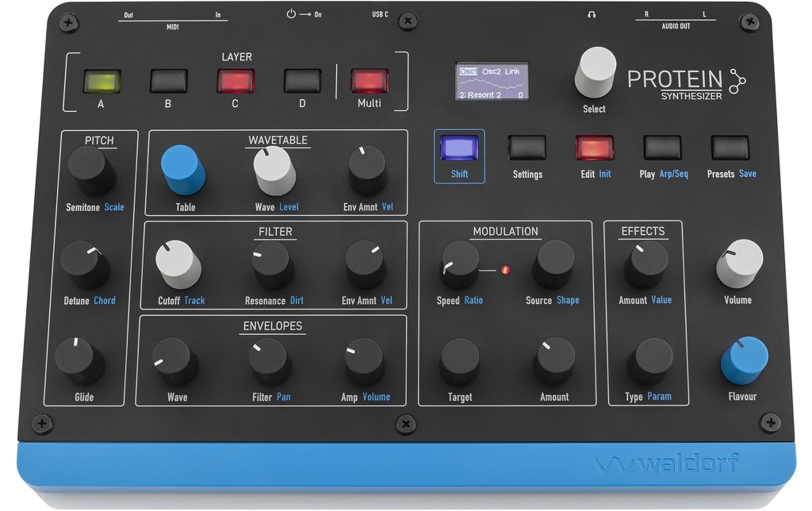Click the red modulation speed LED

[x=505, y=270]
